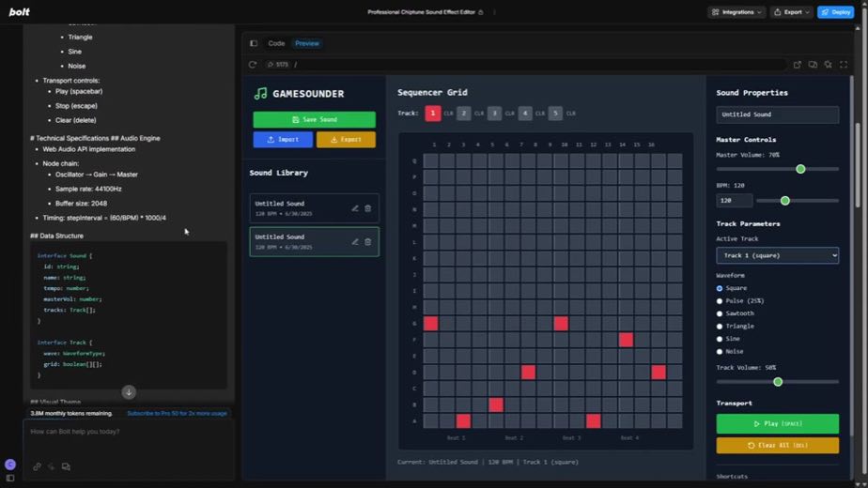Select Pulse (25%) waveform

click(720, 301)
